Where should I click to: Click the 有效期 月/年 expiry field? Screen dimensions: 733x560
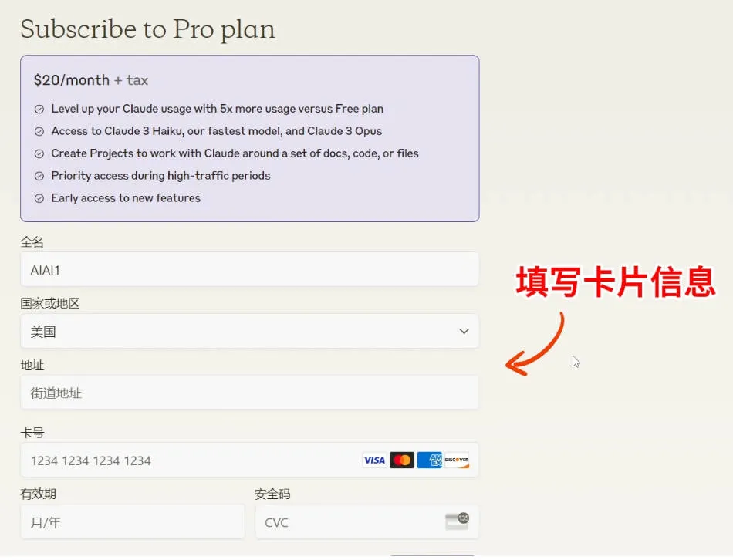click(132, 521)
